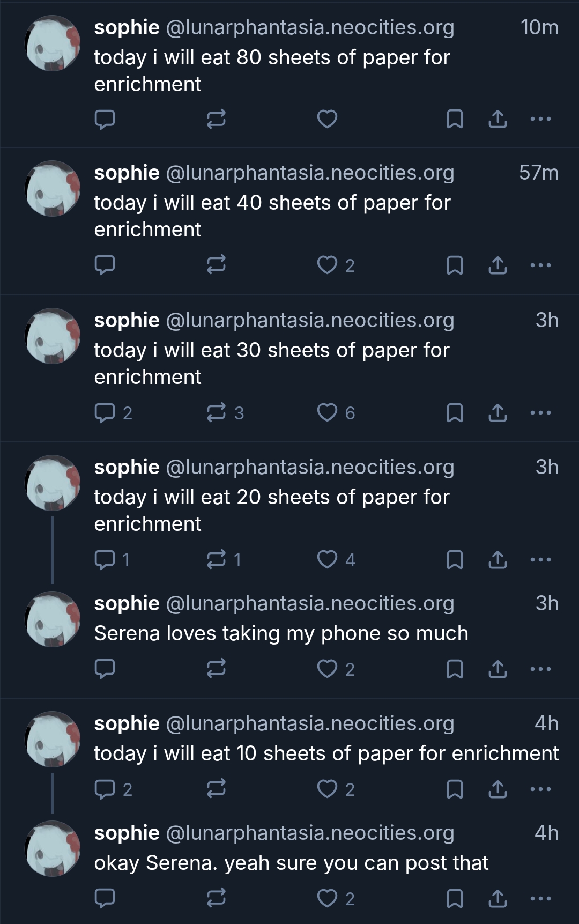Bookmark the 80 sheets of paper post

(x=455, y=119)
